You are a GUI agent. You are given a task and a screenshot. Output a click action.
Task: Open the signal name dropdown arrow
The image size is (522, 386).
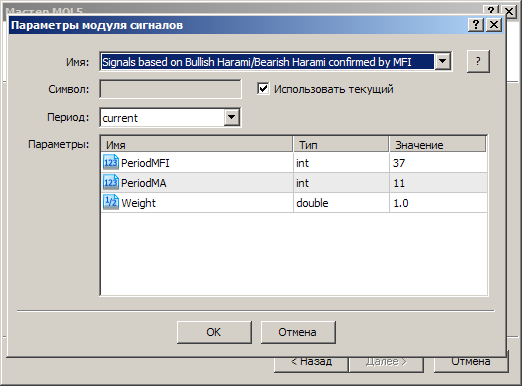[x=443, y=61]
